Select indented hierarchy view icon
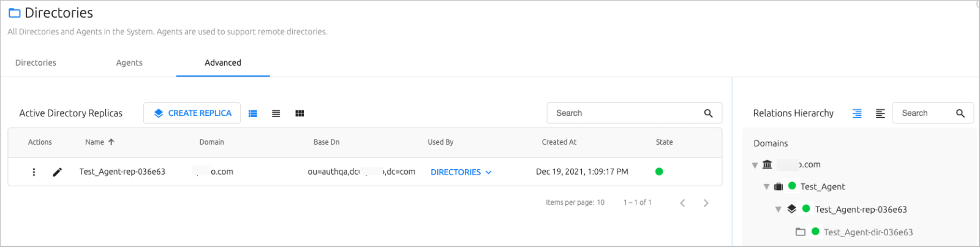The height and width of the screenshot is (247, 980). point(857,113)
